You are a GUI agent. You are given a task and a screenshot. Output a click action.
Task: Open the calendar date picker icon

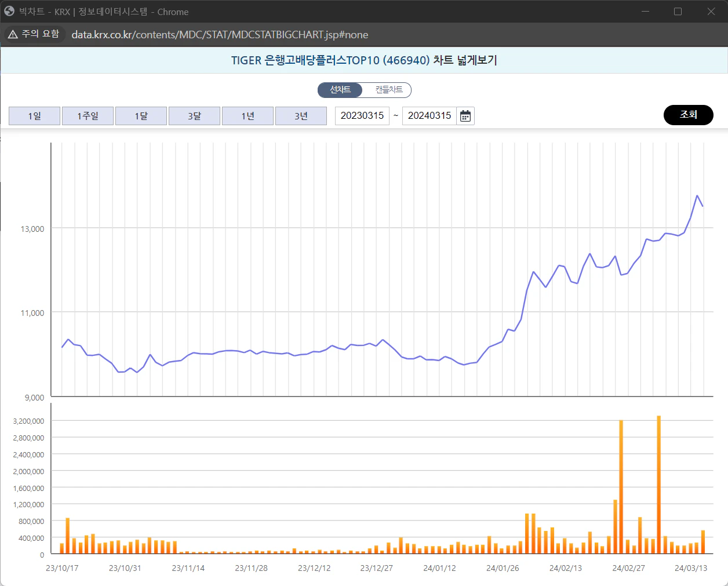tap(465, 116)
